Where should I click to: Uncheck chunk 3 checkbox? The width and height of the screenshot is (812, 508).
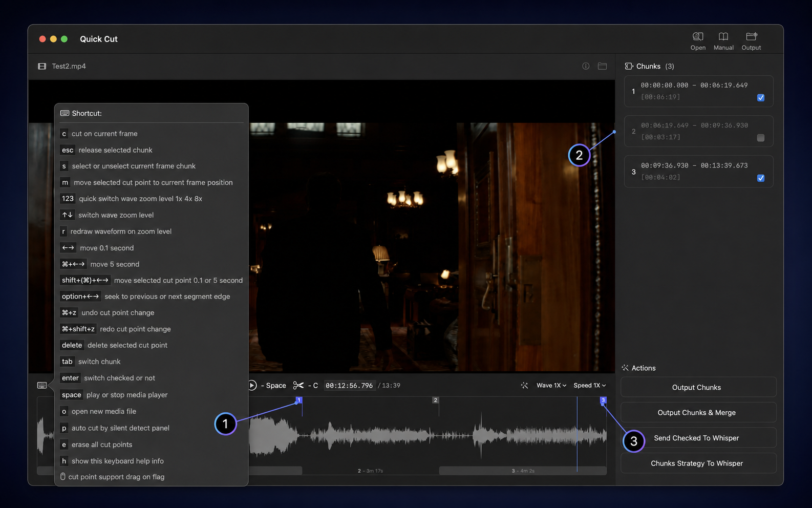tap(761, 178)
